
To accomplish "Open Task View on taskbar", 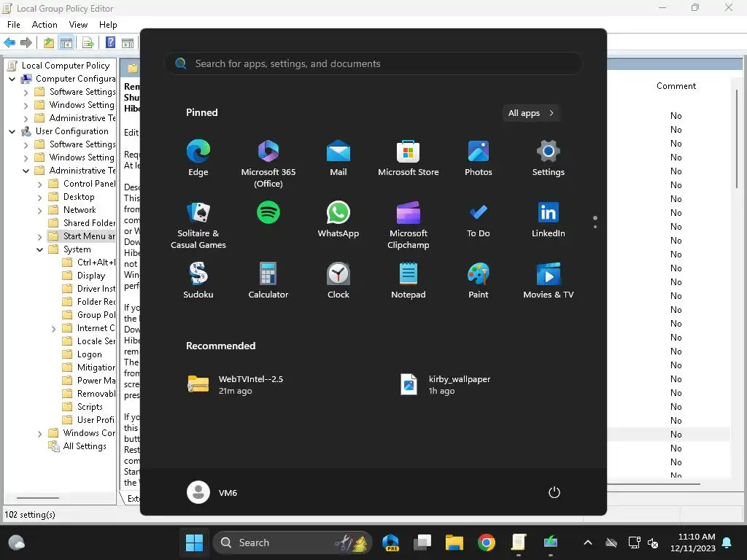I will 422,542.
